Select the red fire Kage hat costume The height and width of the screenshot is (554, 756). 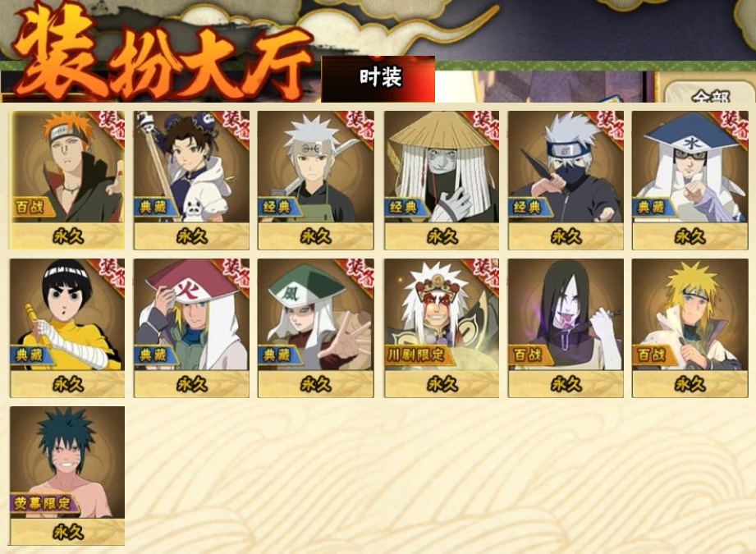191,327
